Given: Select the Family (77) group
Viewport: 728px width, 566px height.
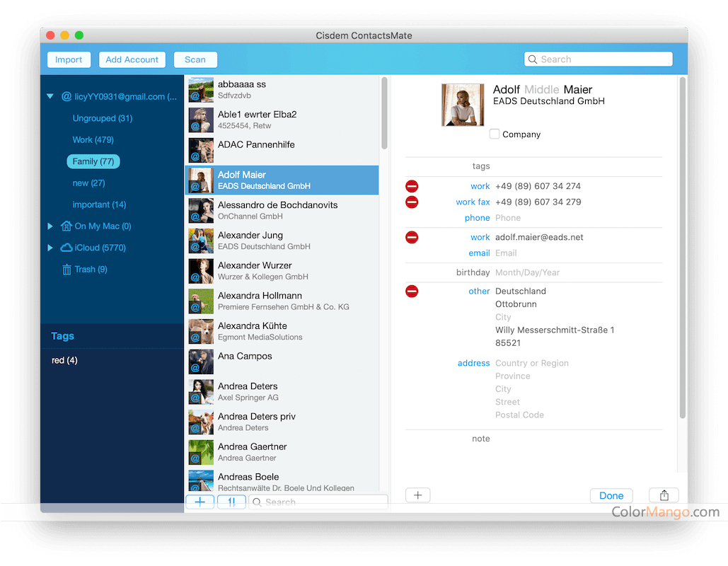Looking at the screenshot, I should coord(93,161).
